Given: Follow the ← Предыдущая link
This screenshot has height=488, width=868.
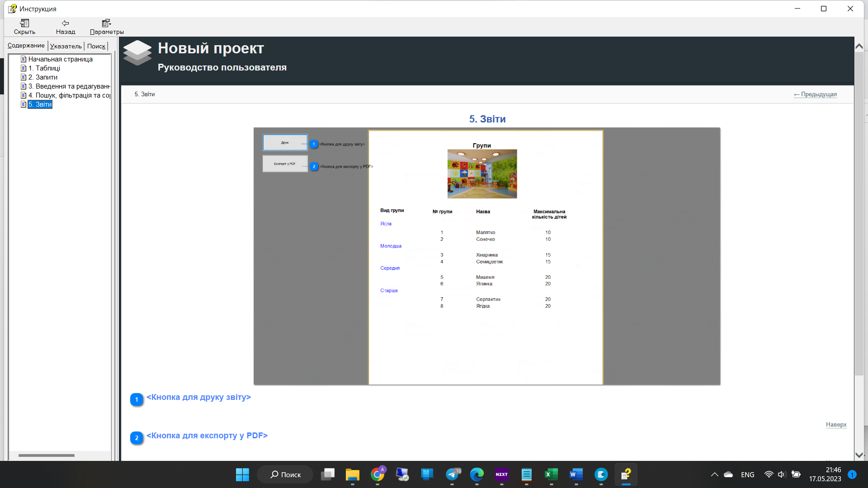Looking at the screenshot, I should [x=815, y=94].
